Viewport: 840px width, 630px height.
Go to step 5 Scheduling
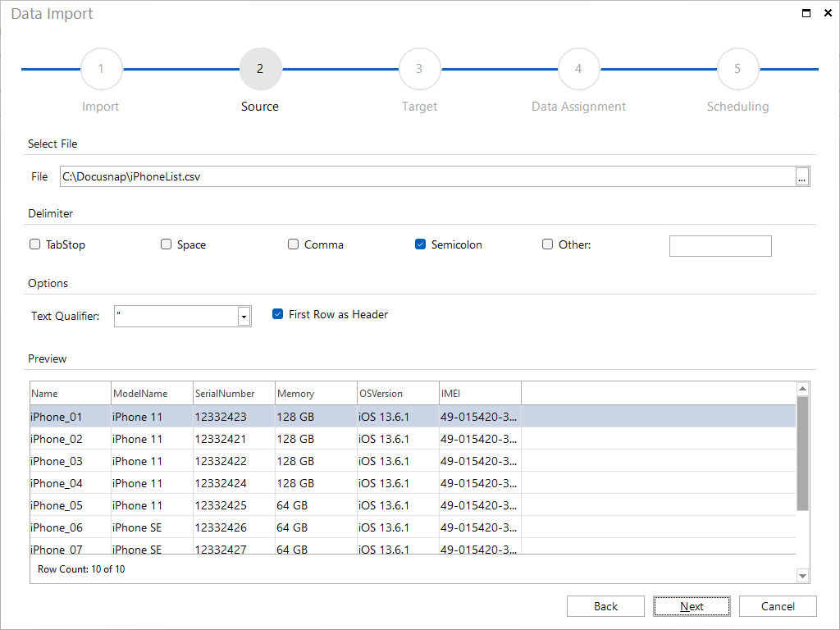pyautogui.click(x=737, y=69)
